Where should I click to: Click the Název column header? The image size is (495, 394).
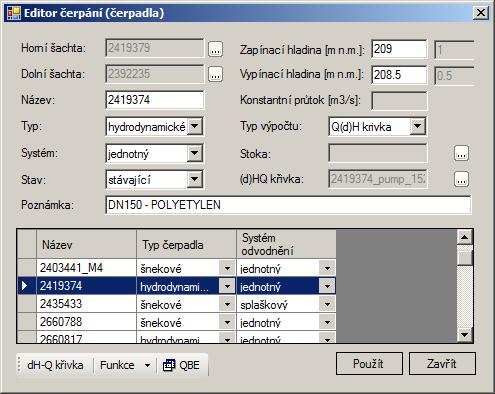point(86,244)
